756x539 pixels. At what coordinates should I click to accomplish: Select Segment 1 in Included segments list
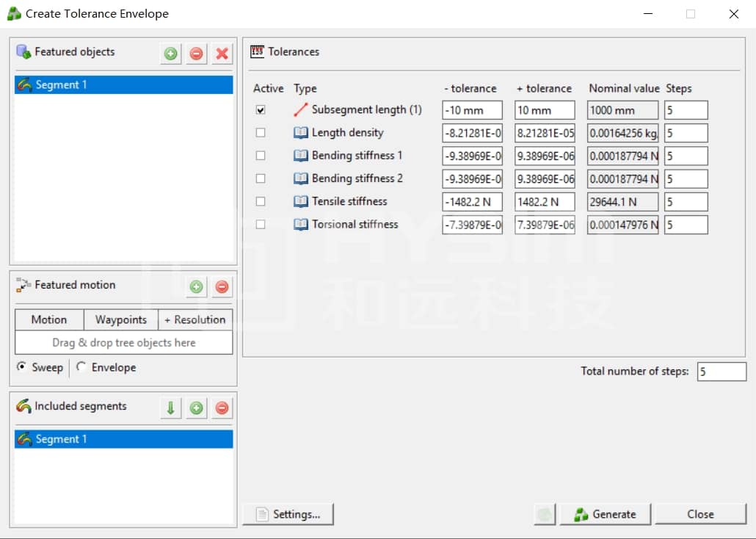[x=123, y=439]
